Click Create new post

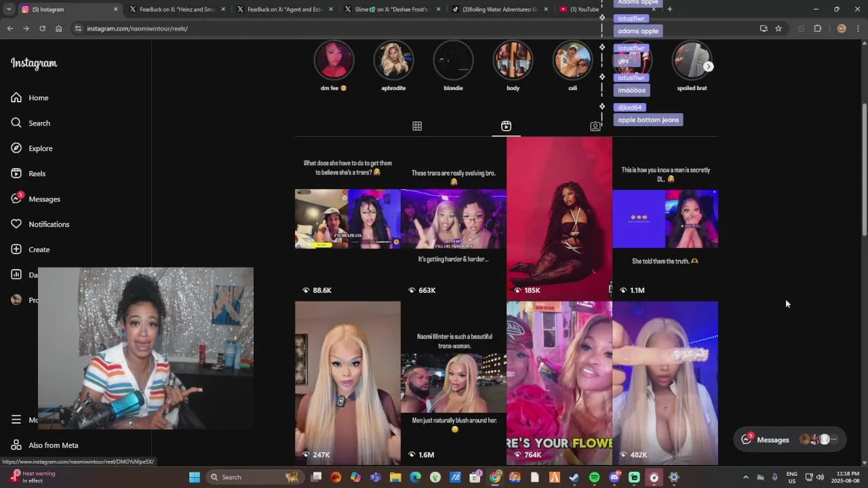pyautogui.click(x=31, y=249)
